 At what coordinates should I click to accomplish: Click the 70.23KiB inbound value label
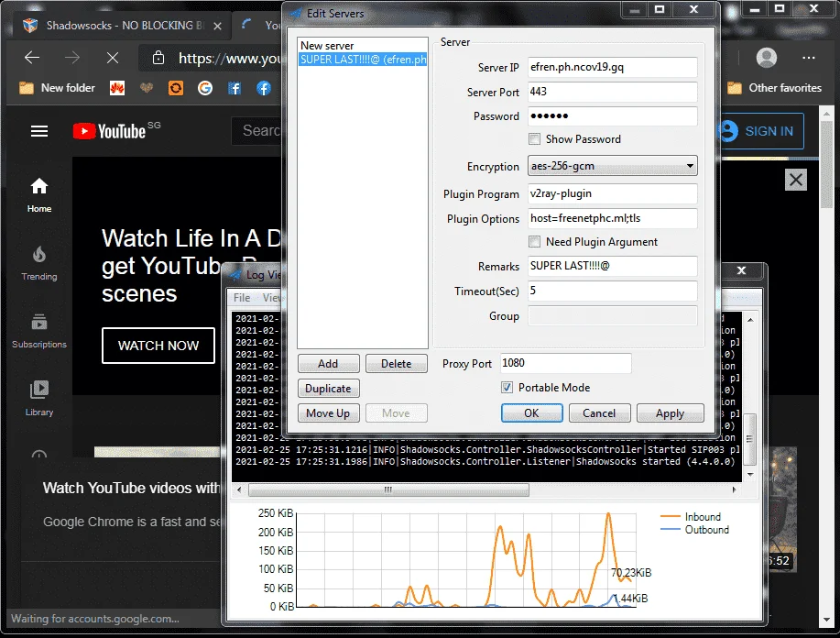(x=631, y=573)
